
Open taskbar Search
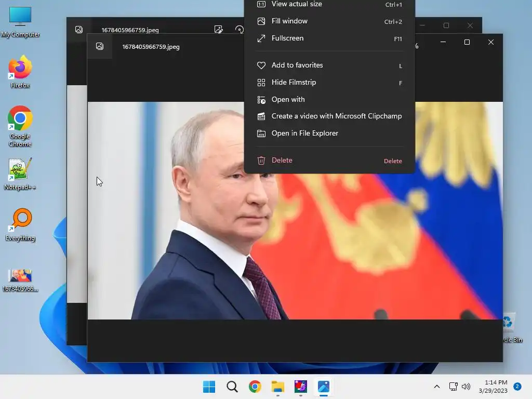pyautogui.click(x=232, y=387)
